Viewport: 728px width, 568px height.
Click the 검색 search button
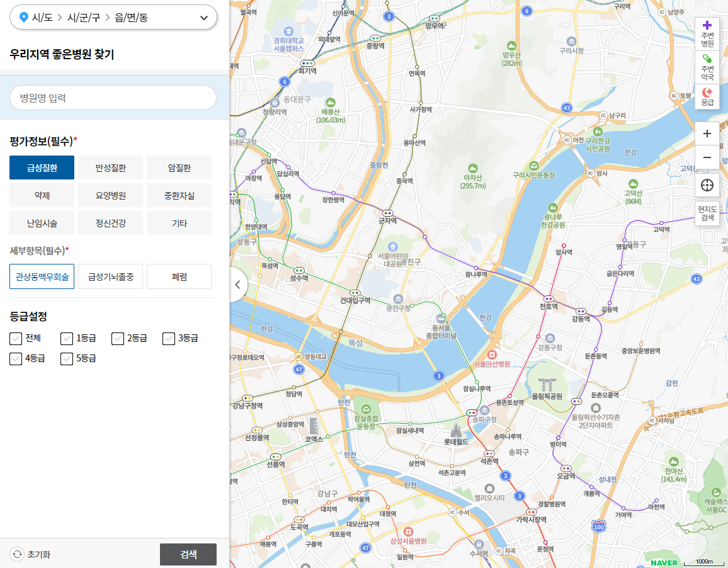pyautogui.click(x=188, y=554)
